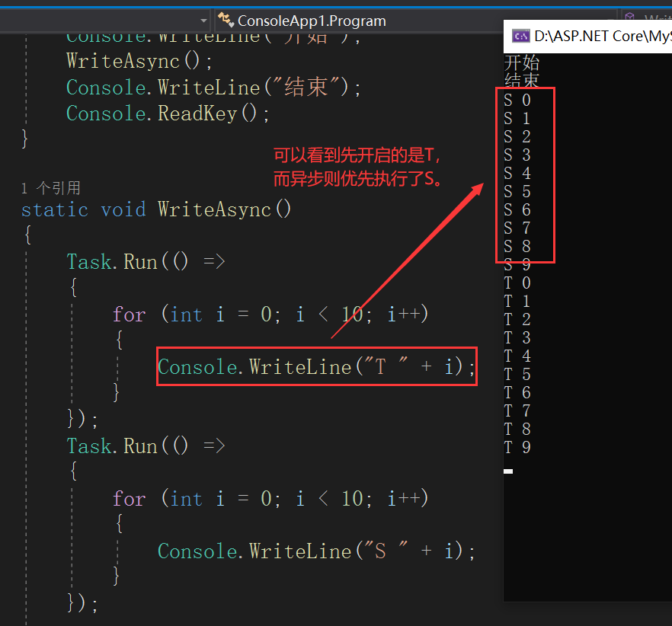This screenshot has width=672, height=626.
Task: Click console output line 'S 3'
Action: [517, 155]
